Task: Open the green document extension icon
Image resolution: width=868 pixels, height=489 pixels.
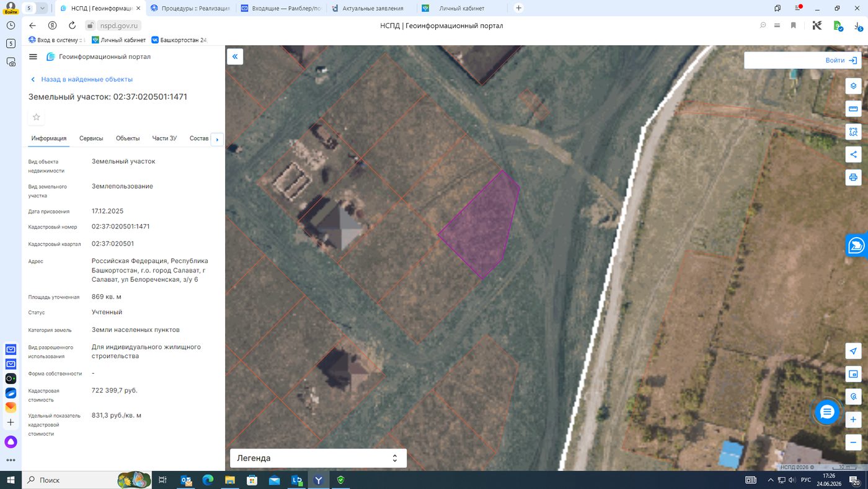Action: [838, 26]
